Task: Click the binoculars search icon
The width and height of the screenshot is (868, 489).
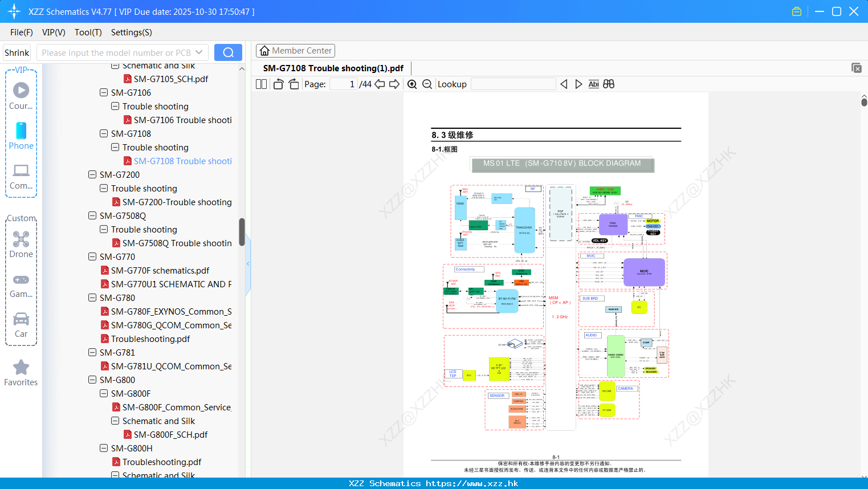Action: tap(609, 84)
